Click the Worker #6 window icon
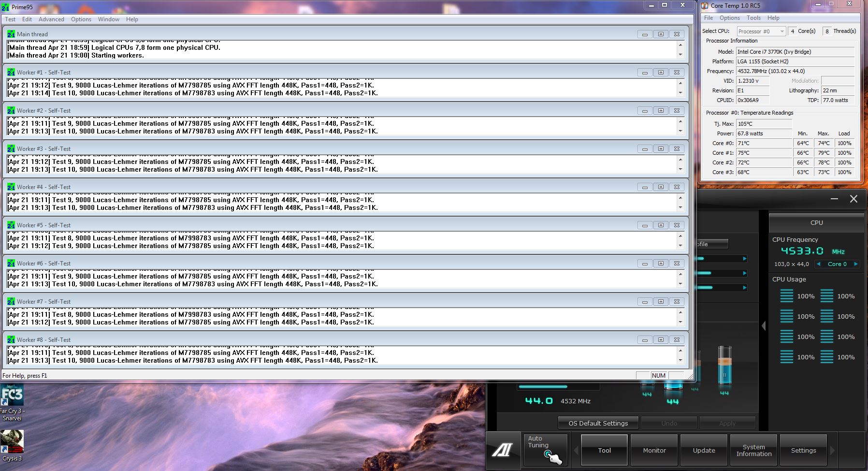This screenshot has width=868, height=471. click(11, 263)
